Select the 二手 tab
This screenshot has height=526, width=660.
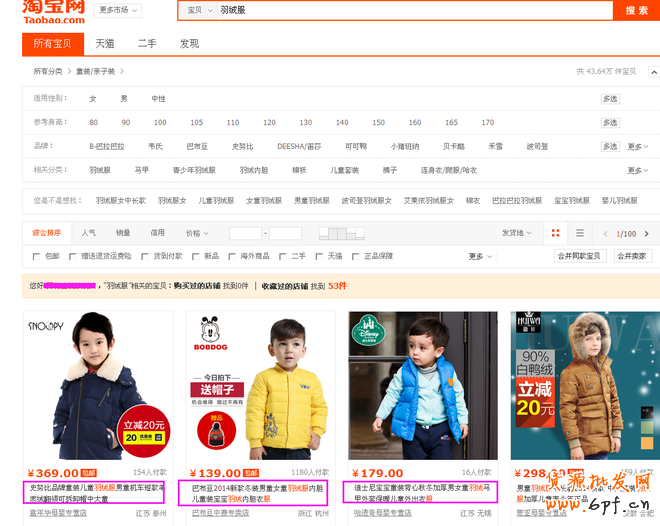147,44
